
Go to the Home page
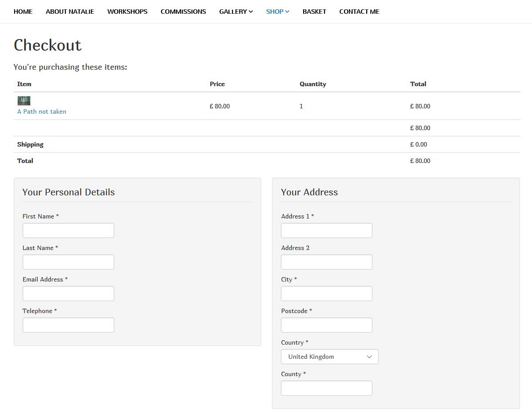pyautogui.click(x=23, y=12)
